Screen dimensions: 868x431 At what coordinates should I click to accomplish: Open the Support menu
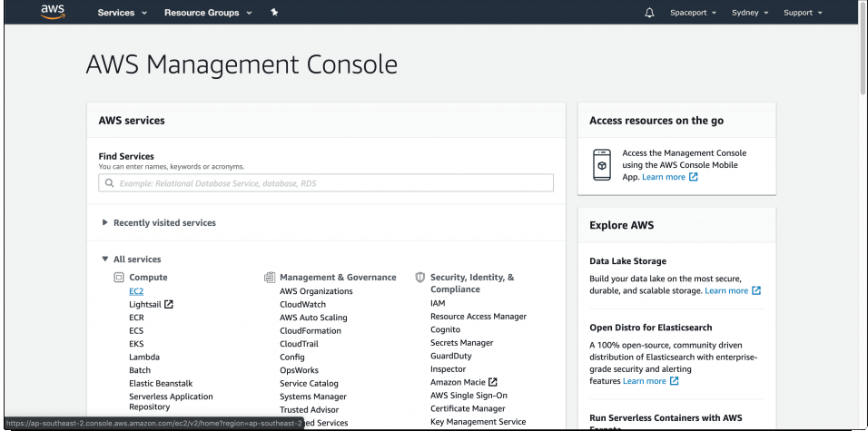[803, 13]
